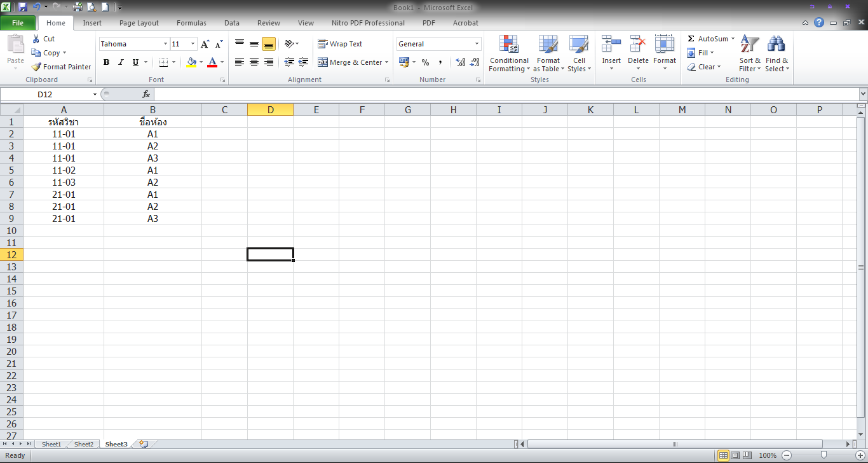Click the Insert cells icon
The height and width of the screenshot is (463, 868).
(611, 44)
